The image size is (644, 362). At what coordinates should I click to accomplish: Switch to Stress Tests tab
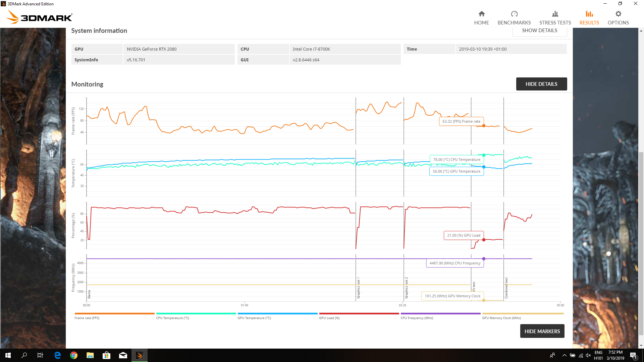(x=555, y=18)
